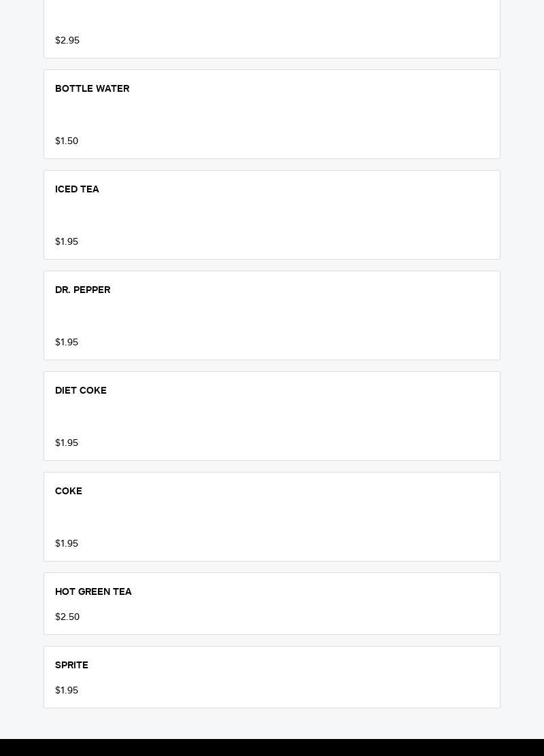Click the Diet Coke $1.95 price
Screen dimensions: 544x756
67,443
